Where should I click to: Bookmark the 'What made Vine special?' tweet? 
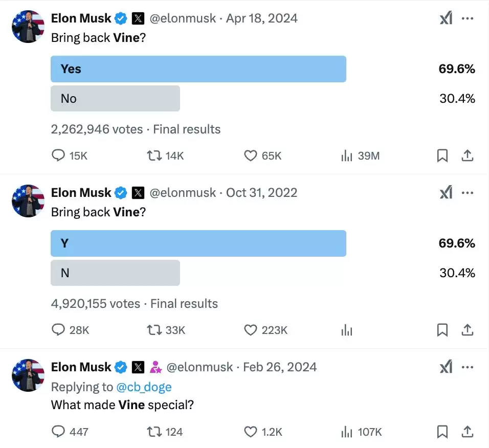coord(442,432)
